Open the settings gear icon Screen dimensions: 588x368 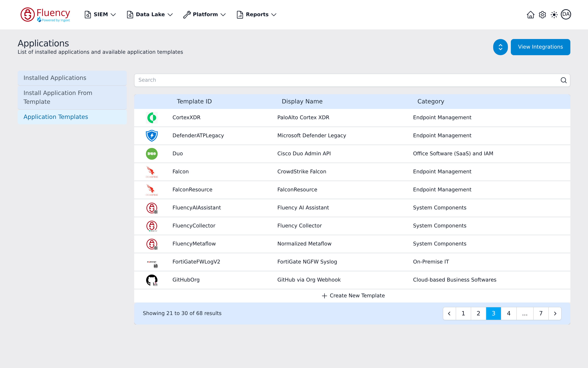pos(542,15)
